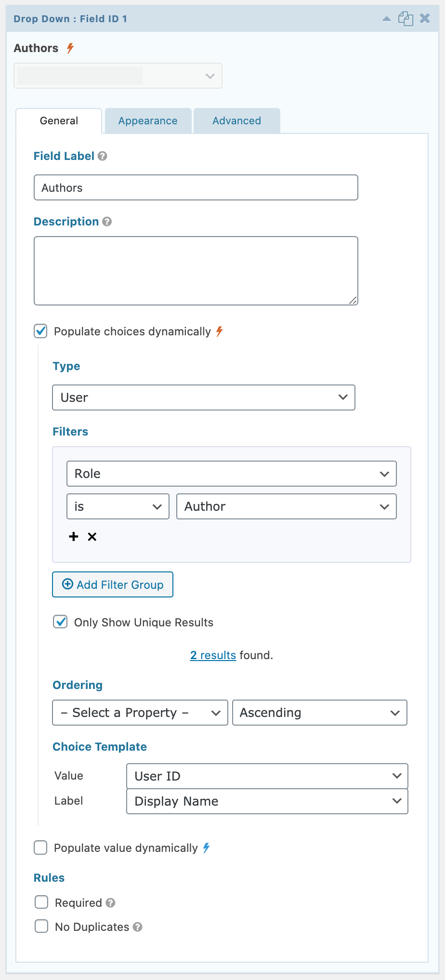
Task: Open the Field Label help tooltip icon
Action: point(102,156)
